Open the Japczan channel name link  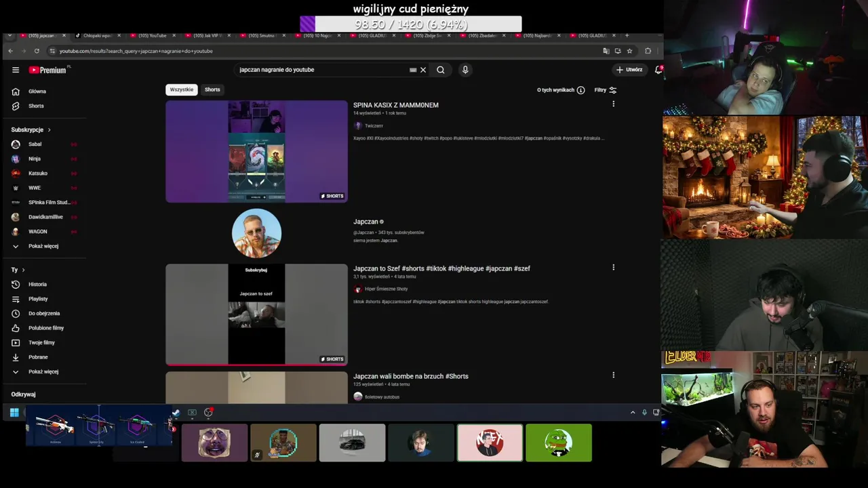(366, 222)
